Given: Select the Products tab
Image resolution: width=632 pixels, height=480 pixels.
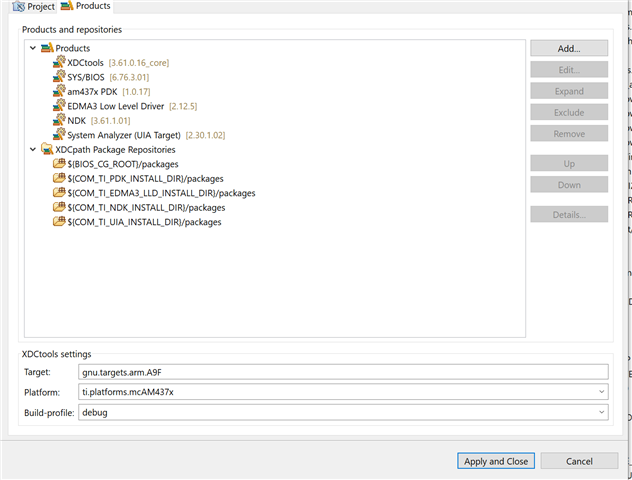Looking at the screenshot, I should (x=85, y=6).
